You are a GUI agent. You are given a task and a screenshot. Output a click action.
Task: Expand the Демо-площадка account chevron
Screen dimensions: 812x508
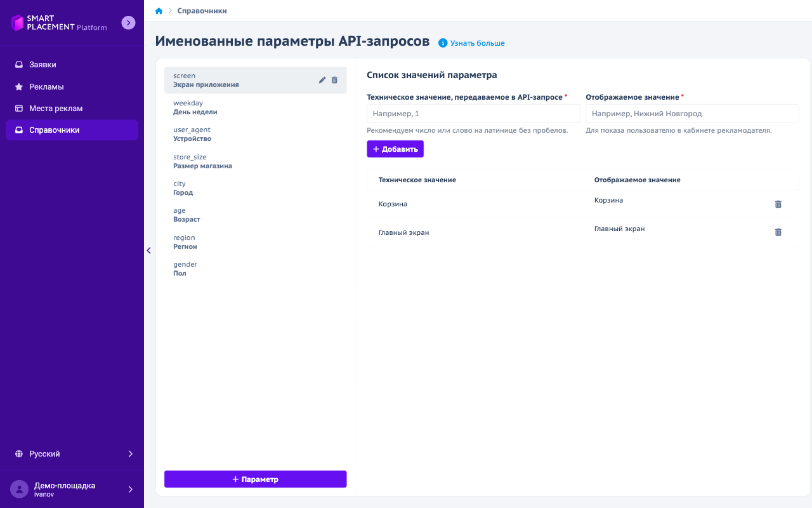[x=131, y=489]
